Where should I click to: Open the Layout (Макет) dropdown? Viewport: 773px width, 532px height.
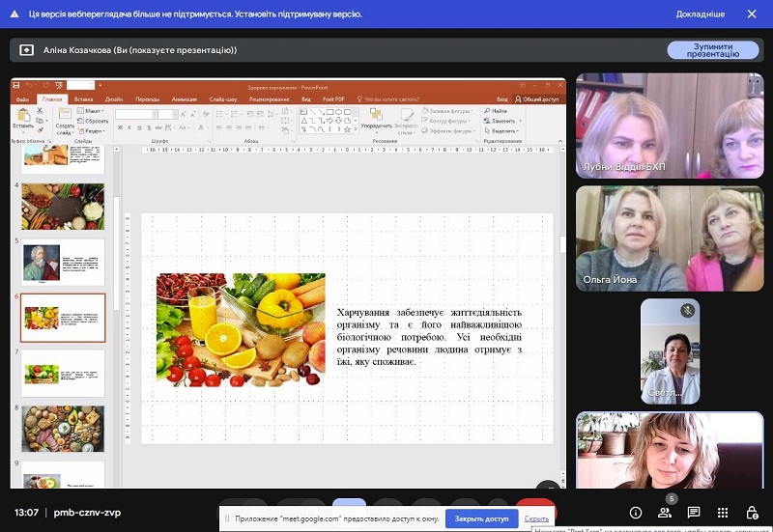coord(95,111)
